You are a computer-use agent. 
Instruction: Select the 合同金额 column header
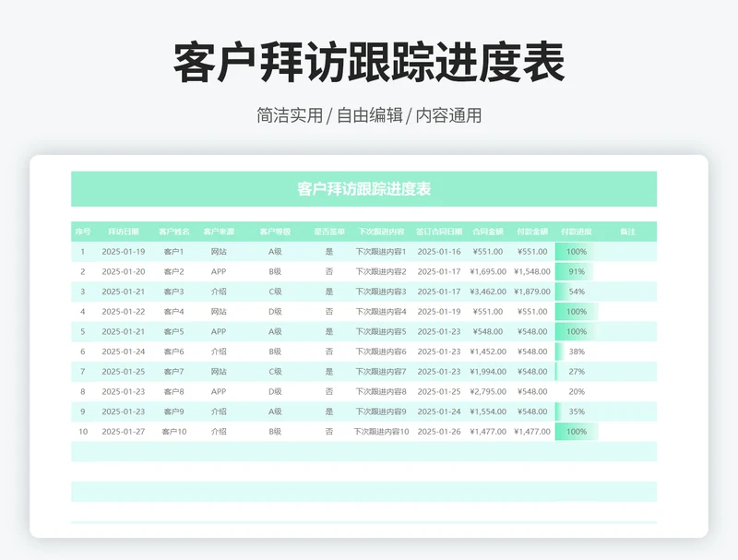[488, 232]
